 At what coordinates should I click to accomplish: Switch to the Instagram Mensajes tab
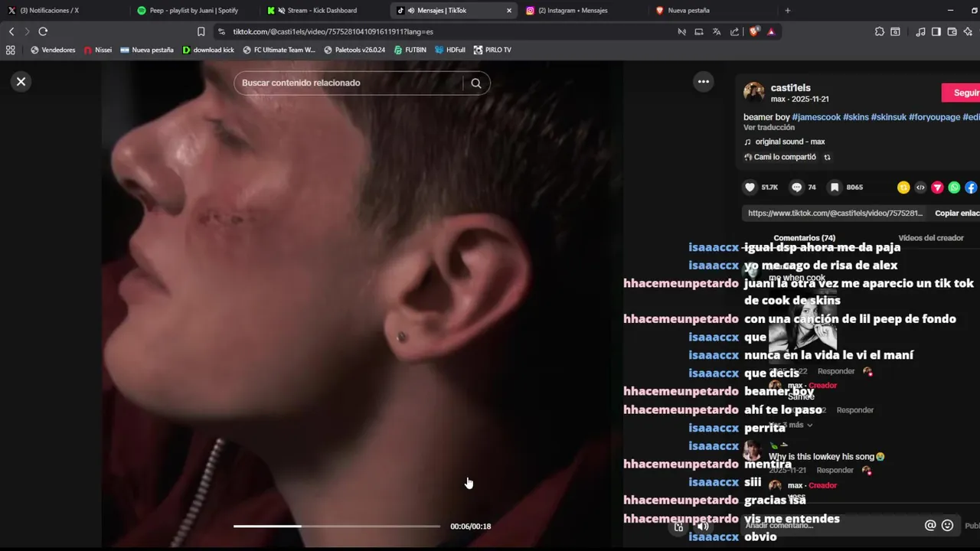pyautogui.click(x=582, y=10)
